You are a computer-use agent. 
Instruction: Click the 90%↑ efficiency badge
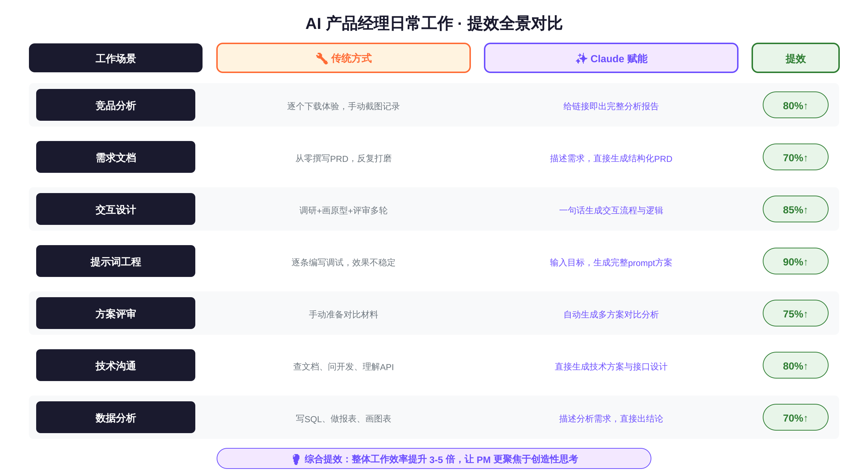click(795, 261)
